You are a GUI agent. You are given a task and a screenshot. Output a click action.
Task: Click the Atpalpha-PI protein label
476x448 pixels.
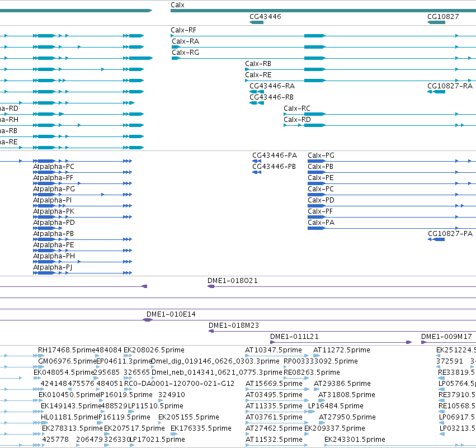[x=52, y=200]
